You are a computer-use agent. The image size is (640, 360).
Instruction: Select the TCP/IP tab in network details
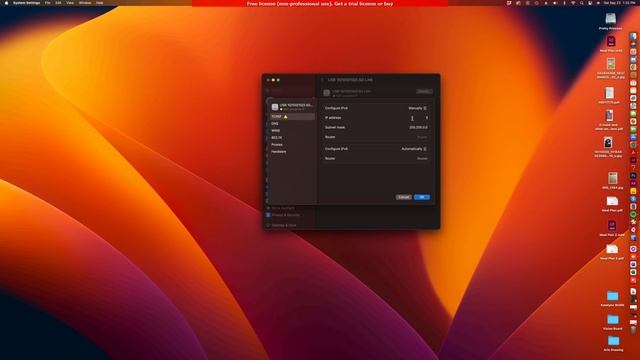point(292,117)
